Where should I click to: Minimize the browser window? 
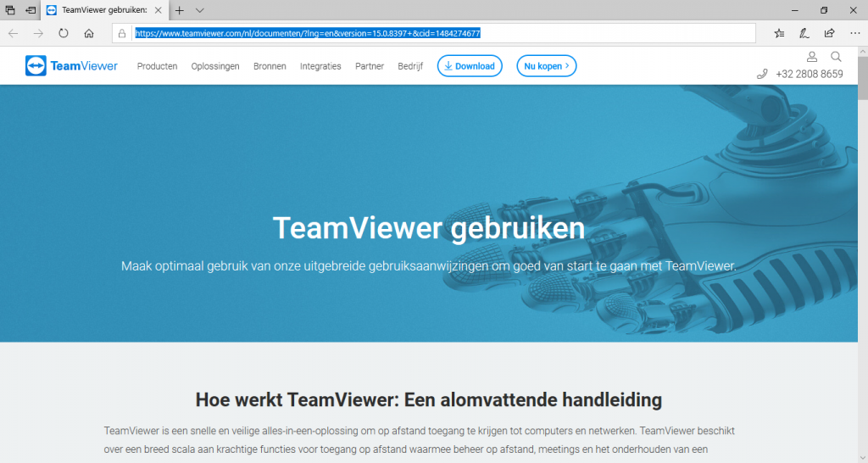[795, 10]
